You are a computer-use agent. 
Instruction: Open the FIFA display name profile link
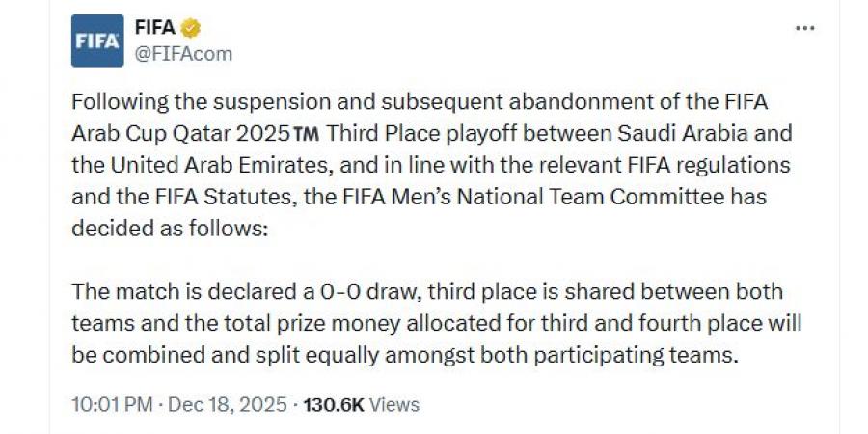click(154, 28)
